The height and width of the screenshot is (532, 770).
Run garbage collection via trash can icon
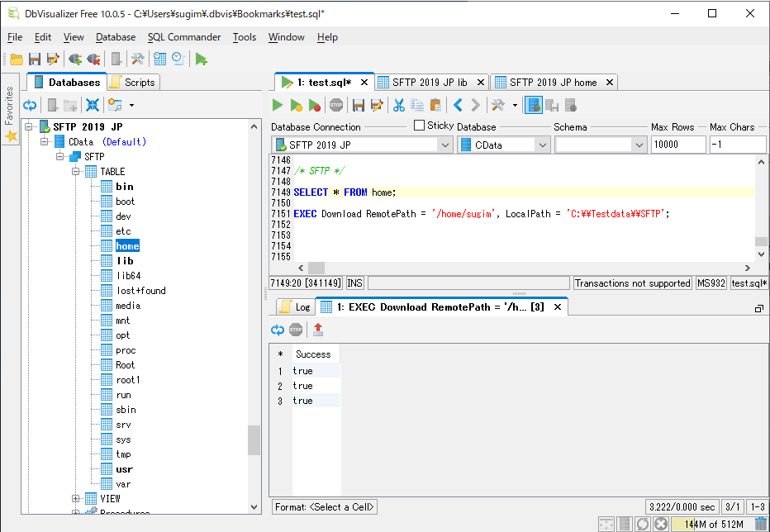(x=760, y=524)
